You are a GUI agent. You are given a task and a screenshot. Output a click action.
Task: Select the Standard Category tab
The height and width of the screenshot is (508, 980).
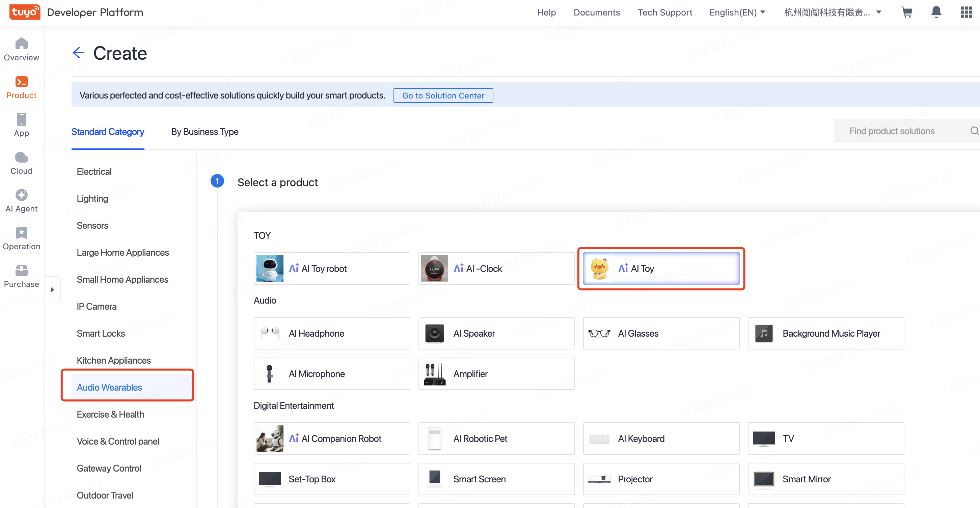click(x=108, y=132)
